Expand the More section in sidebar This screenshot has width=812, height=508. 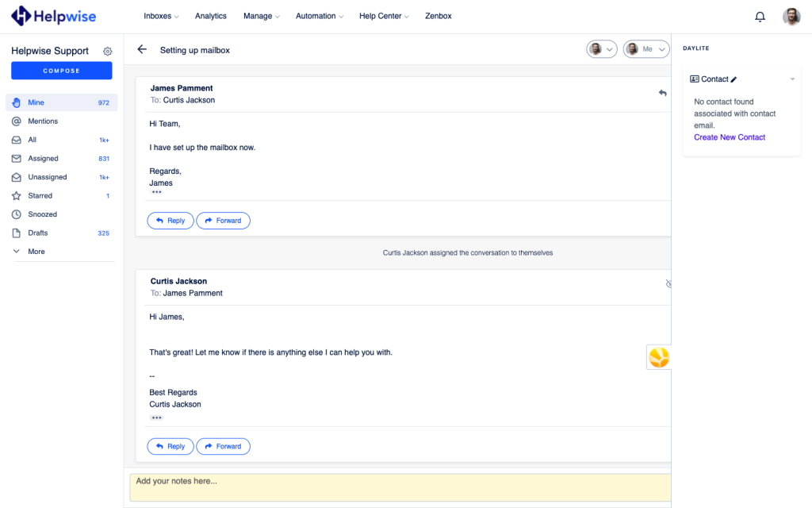click(36, 252)
